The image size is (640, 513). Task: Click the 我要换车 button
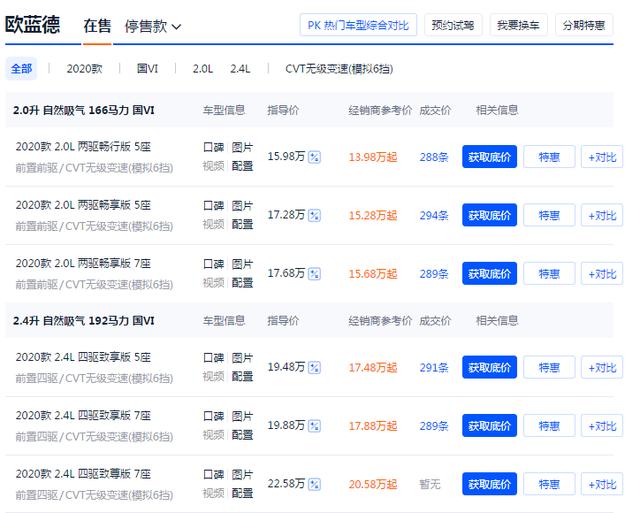518,25
